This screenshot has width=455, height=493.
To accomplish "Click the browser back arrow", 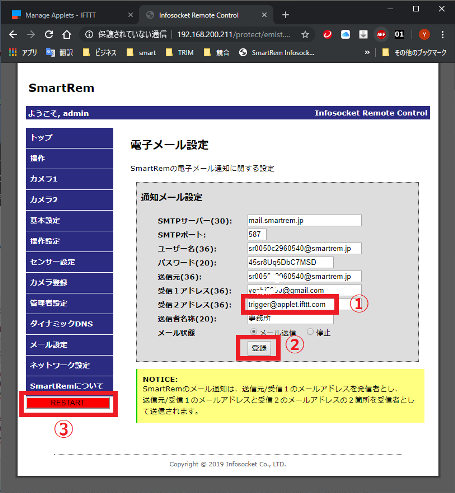I will pos(13,34).
